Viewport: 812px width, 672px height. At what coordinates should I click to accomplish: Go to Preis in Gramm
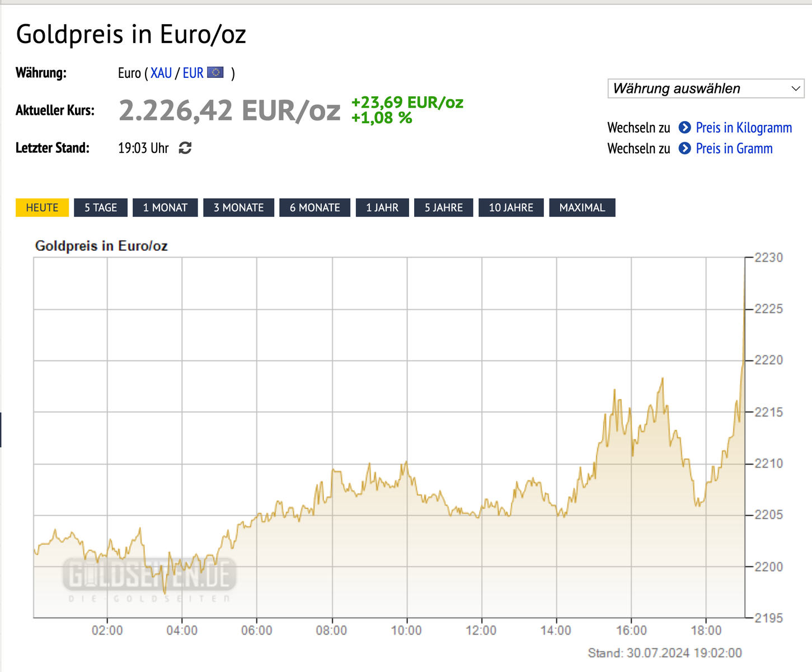coord(734,148)
